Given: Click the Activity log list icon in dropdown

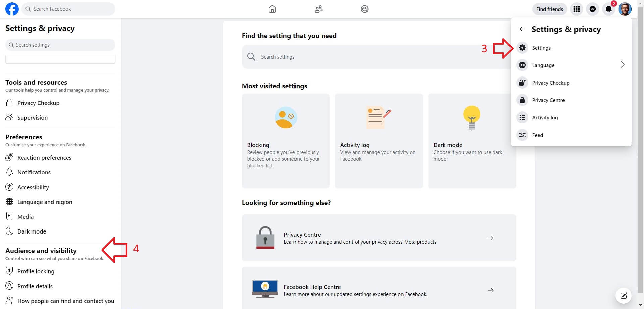Looking at the screenshot, I should (x=522, y=117).
